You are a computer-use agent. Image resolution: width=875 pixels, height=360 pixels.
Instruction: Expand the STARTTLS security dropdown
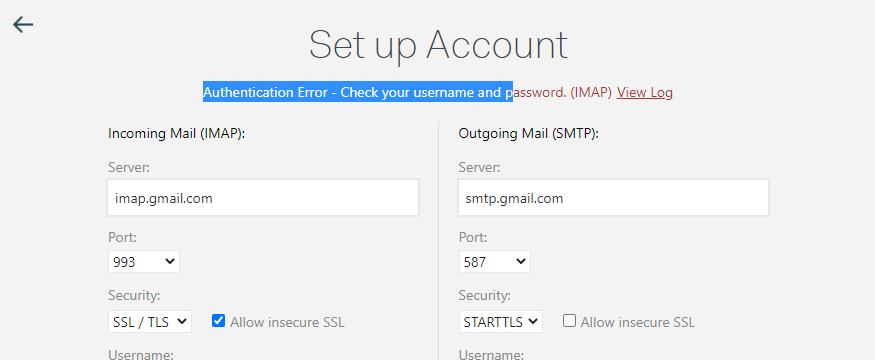pyautogui.click(x=500, y=321)
